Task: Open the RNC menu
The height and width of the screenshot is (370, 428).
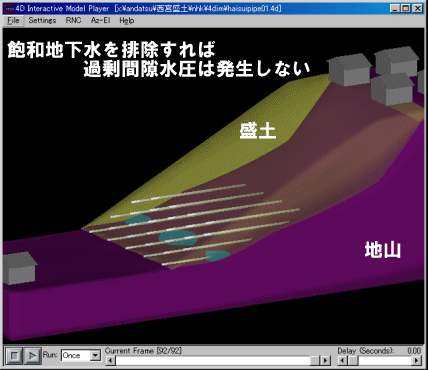Action: pyautogui.click(x=73, y=21)
